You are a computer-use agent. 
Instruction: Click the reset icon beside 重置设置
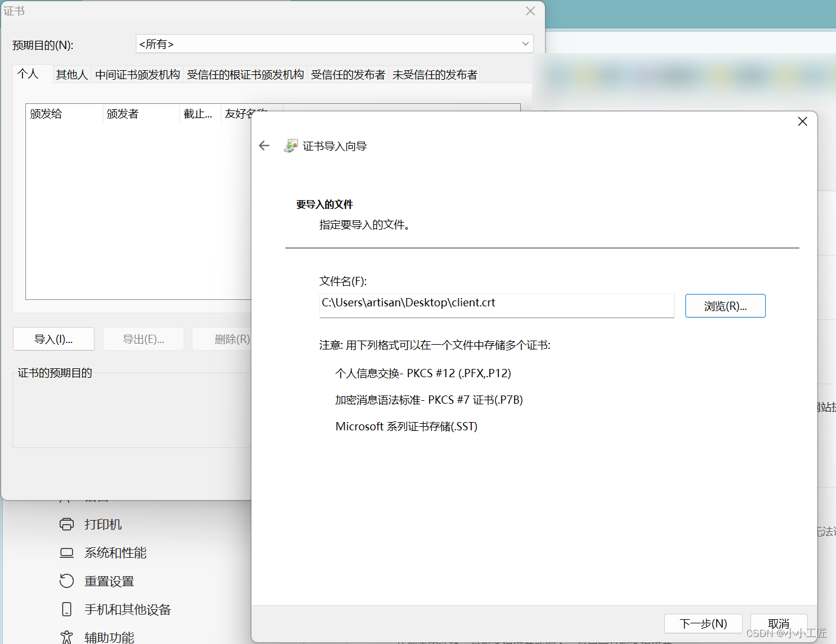67,581
